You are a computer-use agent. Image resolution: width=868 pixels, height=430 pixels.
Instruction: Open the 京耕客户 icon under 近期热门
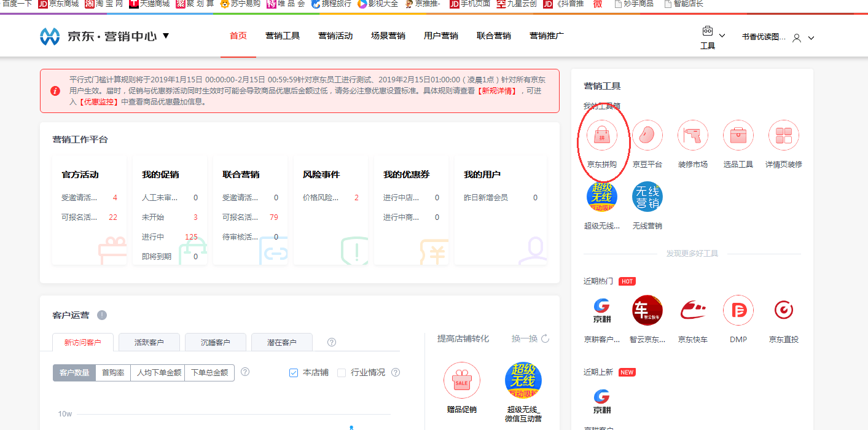(601, 310)
